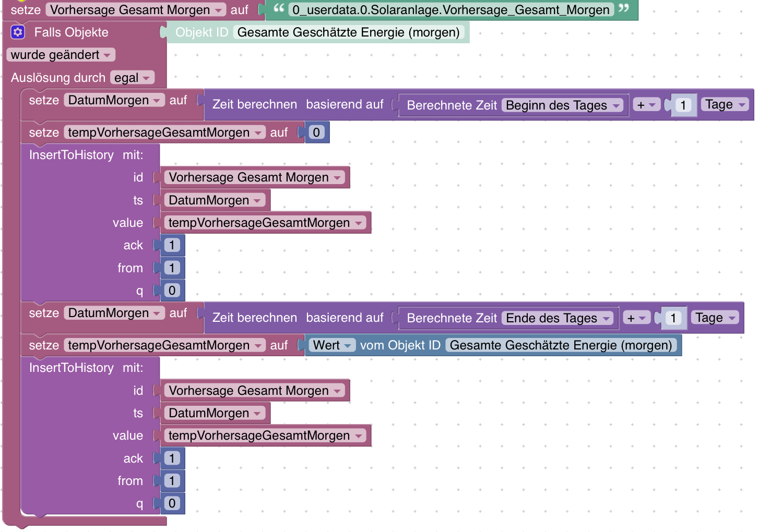Edit the q value in the second InsertToHistory block
Image resolution: width=758 pixels, height=532 pixels.
point(172,503)
